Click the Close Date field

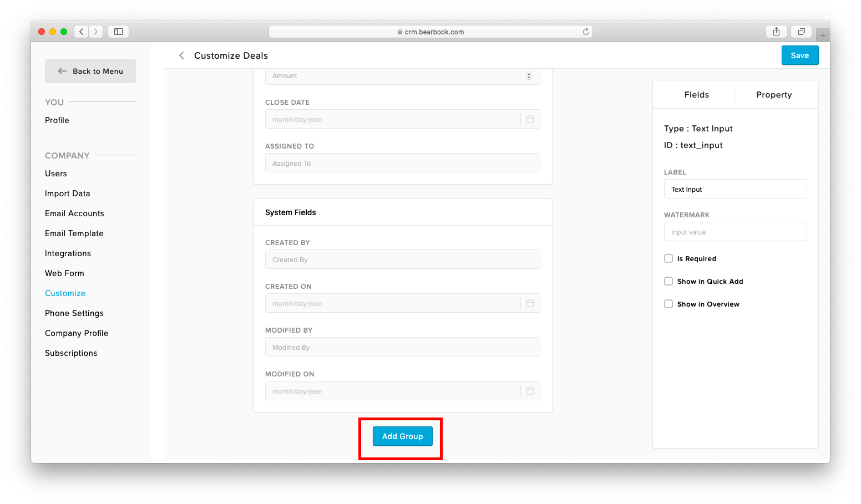pyautogui.click(x=402, y=119)
